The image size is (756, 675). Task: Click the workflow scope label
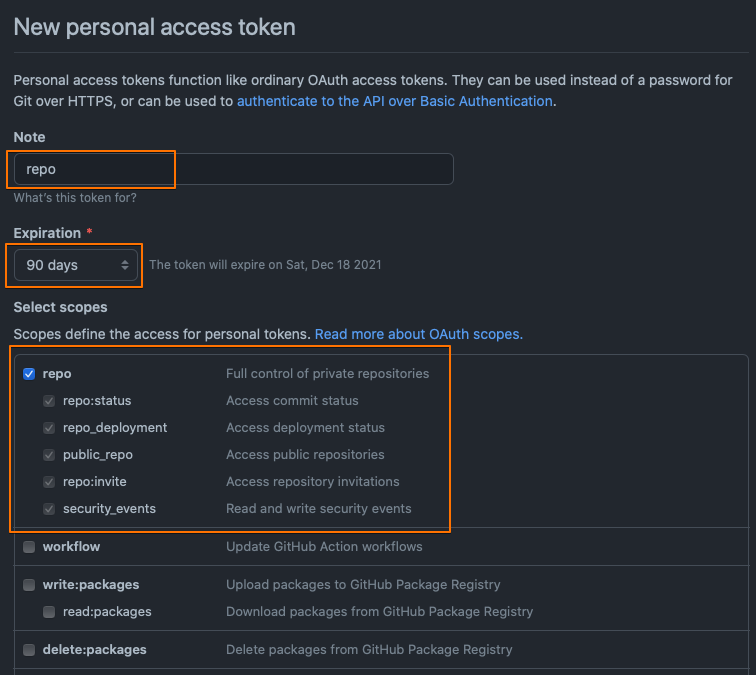click(71, 546)
